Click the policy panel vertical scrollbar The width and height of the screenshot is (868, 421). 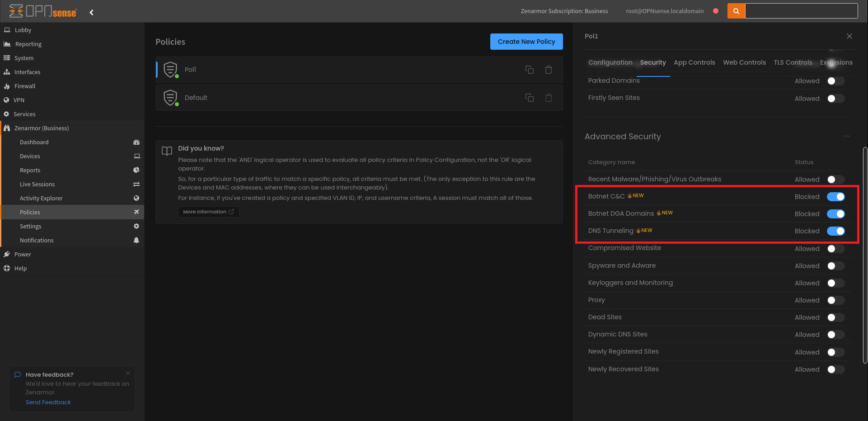click(x=865, y=255)
